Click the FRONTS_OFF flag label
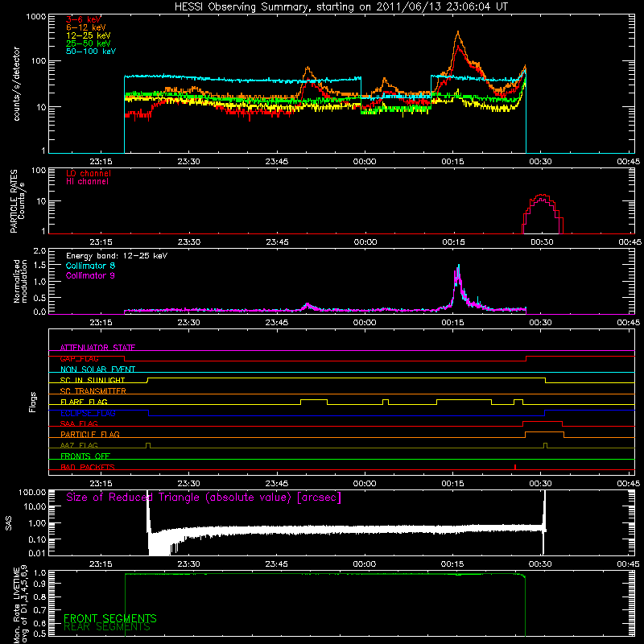Image resolution: width=644 pixels, height=644 pixels. point(85,456)
